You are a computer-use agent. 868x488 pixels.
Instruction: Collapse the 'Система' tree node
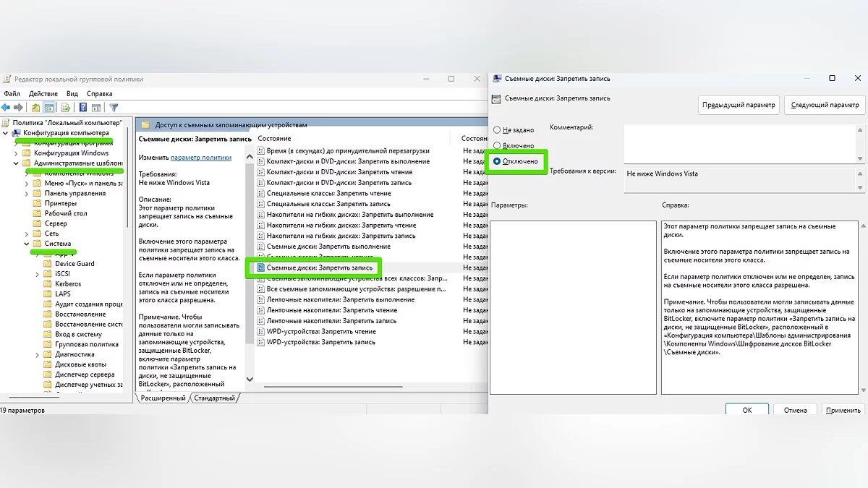[x=27, y=244]
